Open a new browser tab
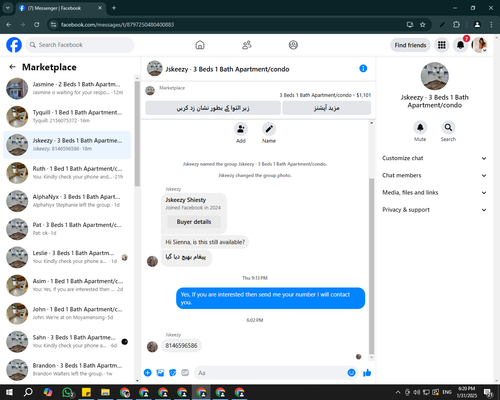Screen dimensions: 500x400 [114, 8]
